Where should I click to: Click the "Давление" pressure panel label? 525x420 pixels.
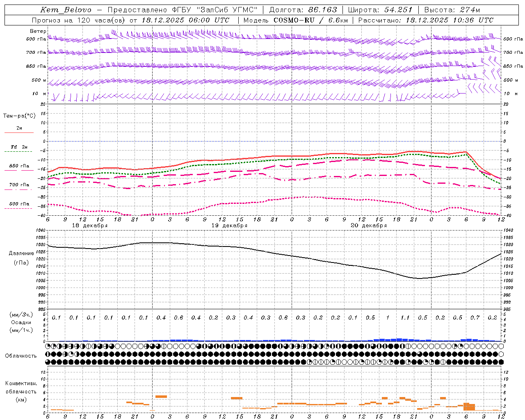coord(21,253)
